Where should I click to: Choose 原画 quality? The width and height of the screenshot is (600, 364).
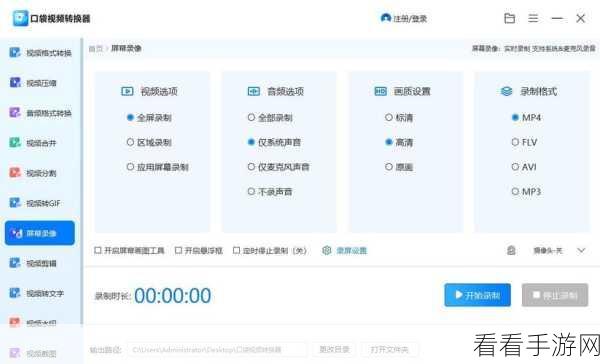399,167
